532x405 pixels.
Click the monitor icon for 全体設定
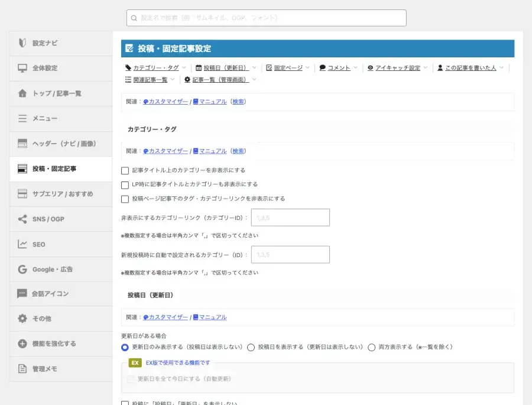click(22, 68)
